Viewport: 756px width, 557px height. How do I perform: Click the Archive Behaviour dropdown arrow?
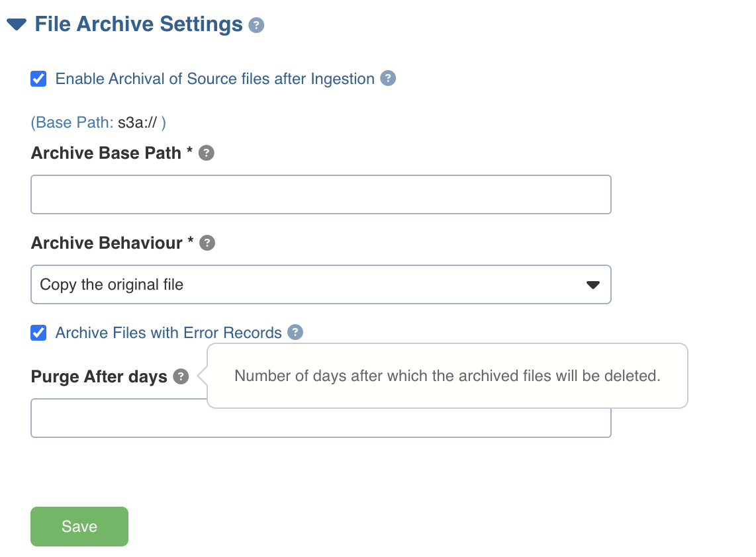(x=592, y=285)
